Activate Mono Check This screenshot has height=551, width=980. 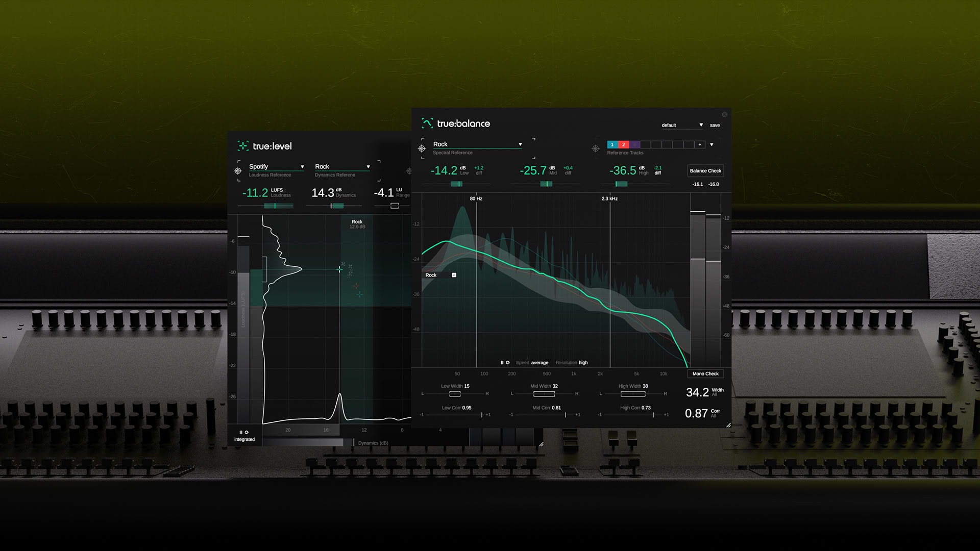tap(705, 373)
